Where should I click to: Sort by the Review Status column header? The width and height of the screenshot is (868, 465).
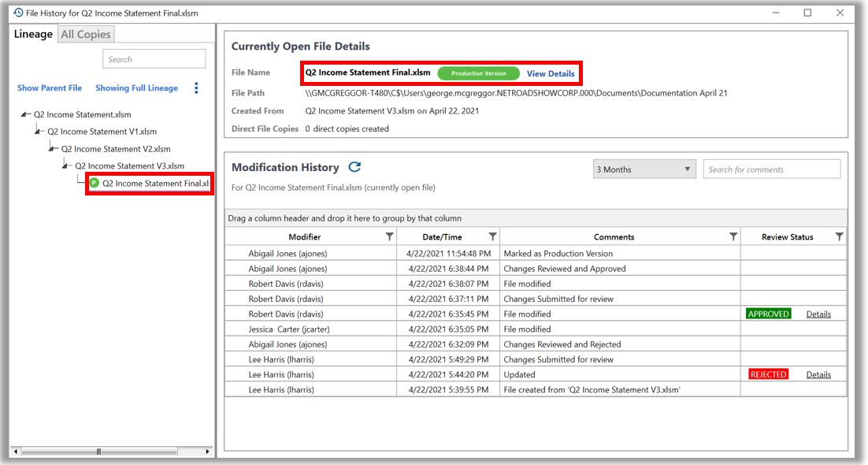pos(787,236)
